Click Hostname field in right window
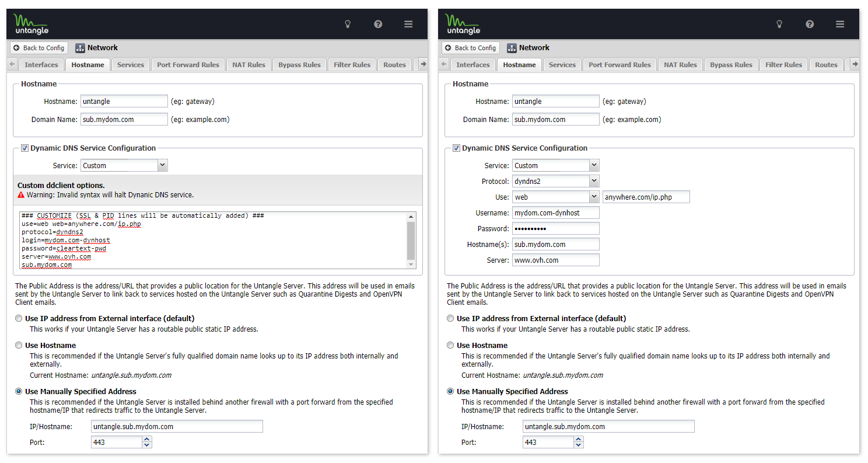868x463 pixels. point(556,102)
